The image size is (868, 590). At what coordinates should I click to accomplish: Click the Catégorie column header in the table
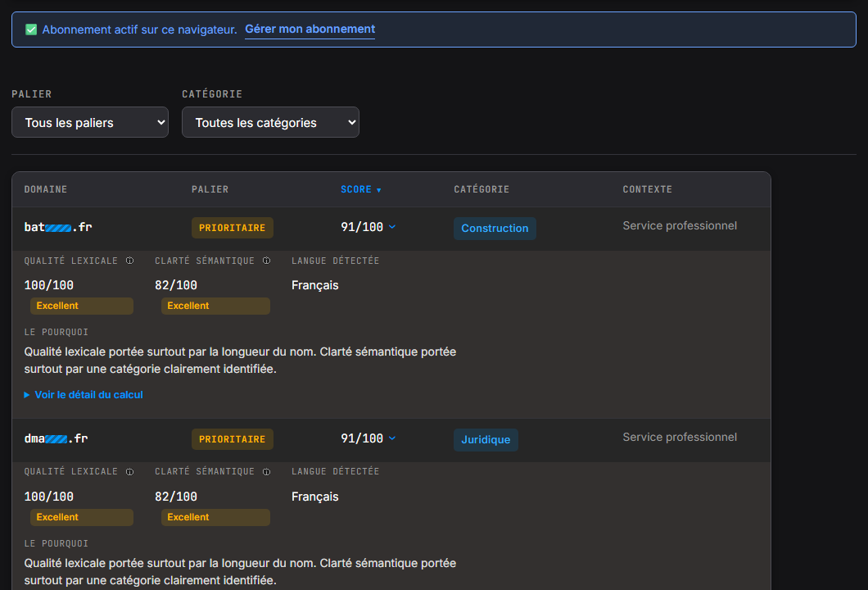[x=481, y=189]
